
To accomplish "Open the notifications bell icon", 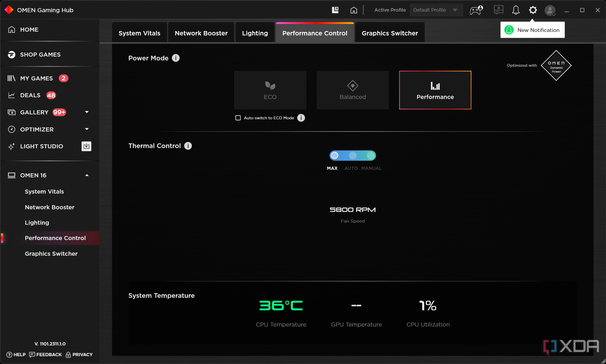I will [x=516, y=10].
